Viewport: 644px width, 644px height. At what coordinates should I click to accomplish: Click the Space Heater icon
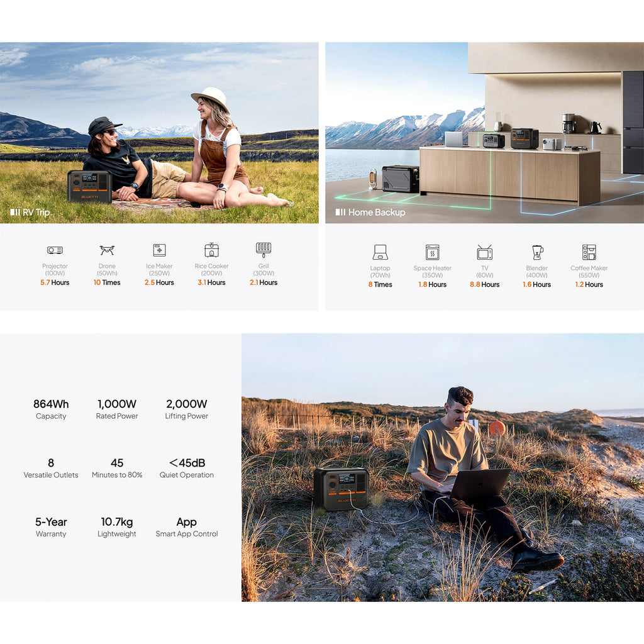pos(432,252)
